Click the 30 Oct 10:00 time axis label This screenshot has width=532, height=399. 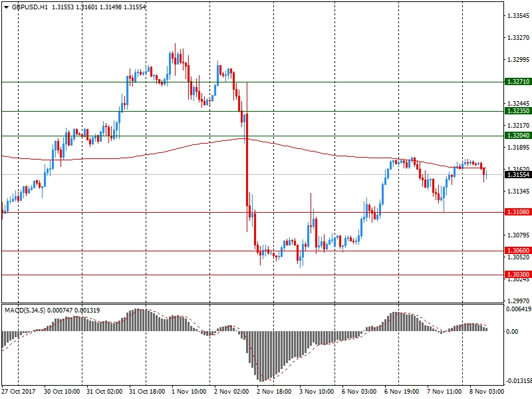[62, 392]
